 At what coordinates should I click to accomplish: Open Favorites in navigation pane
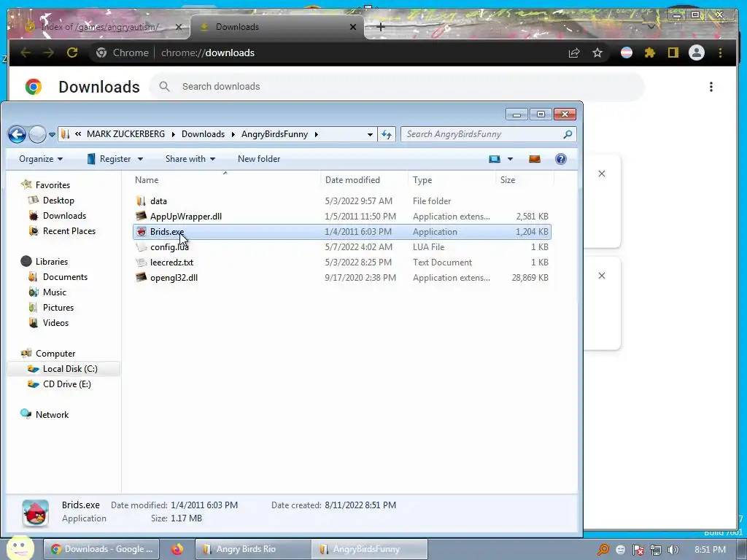point(53,185)
